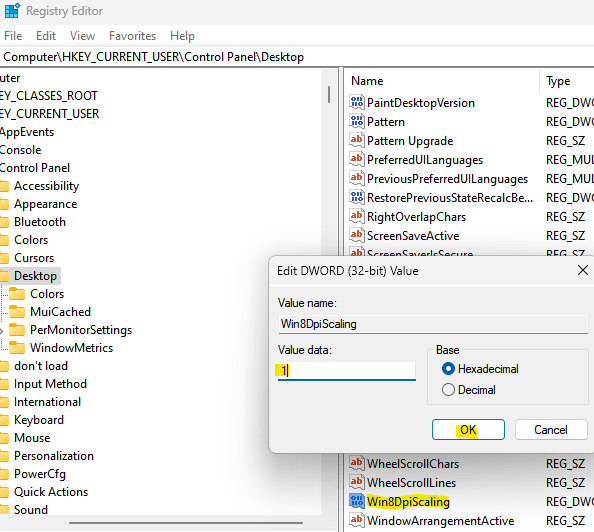This screenshot has width=594, height=532.
Task: Click the ScreenSaveActive string icon
Action: [356, 235]
